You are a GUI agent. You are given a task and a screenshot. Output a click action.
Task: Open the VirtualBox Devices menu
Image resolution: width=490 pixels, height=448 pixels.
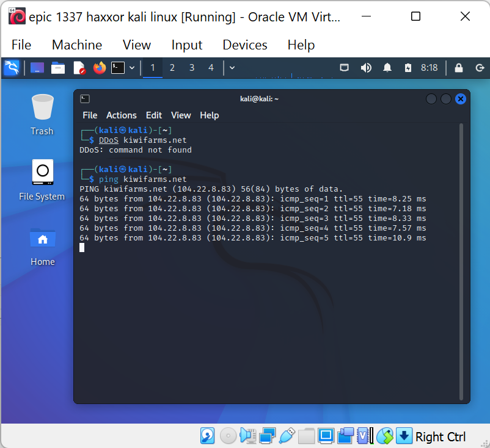[x=245, y=45]
